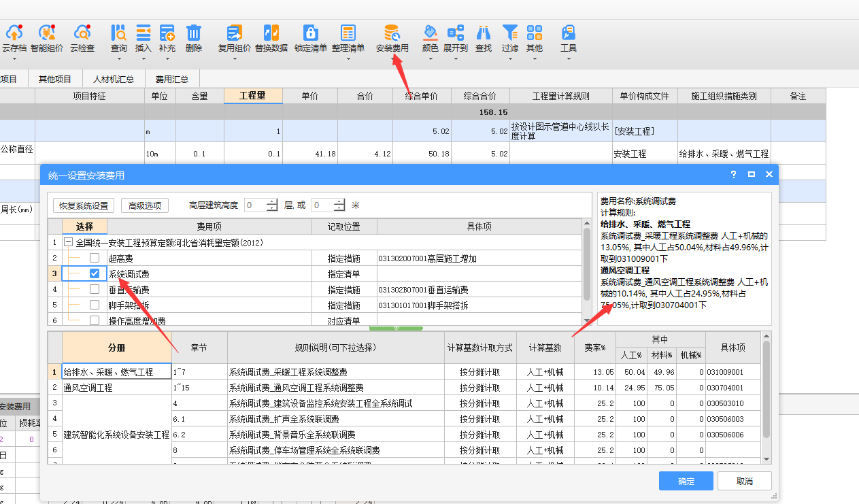The width and height of the screenshot is (859, 504).
Task: Select the 安装费用 bottom panel tab
Action: [15, 407]
